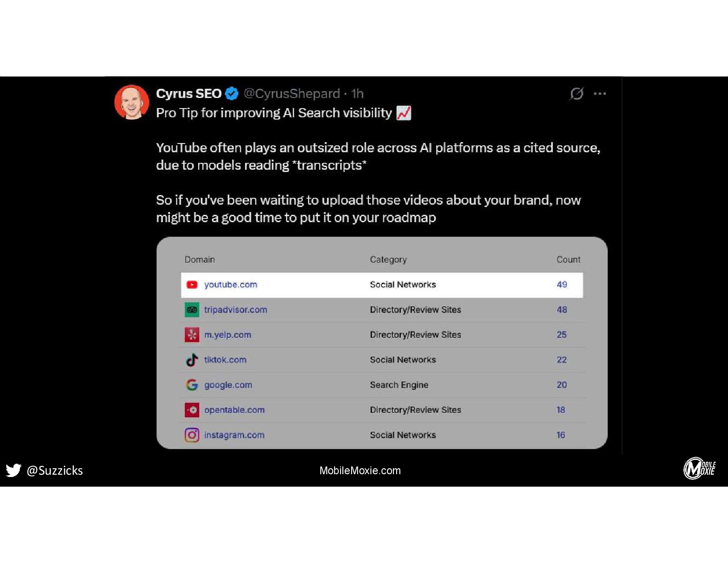Click the OpenTable logo icon

192,410
